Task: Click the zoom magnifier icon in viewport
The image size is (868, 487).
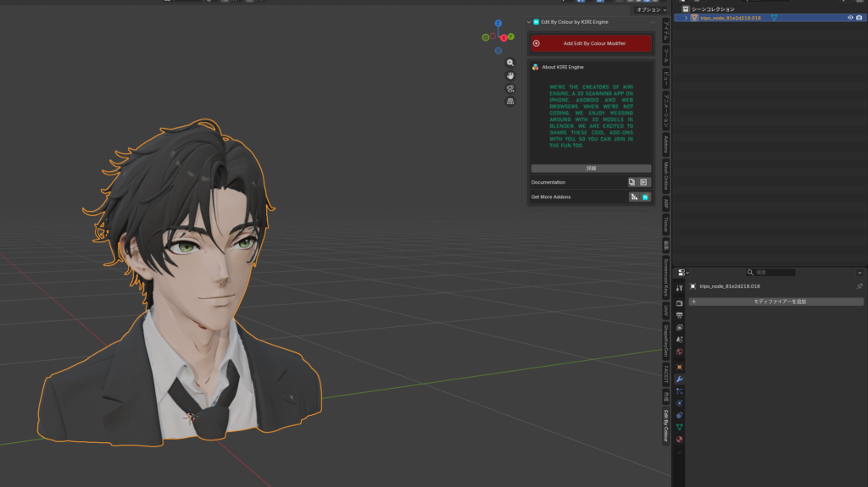Action: coord(510,63)
